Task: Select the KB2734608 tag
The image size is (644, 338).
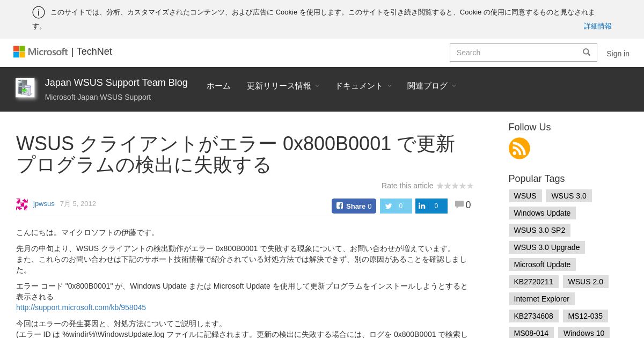Action: pos(533,316)
